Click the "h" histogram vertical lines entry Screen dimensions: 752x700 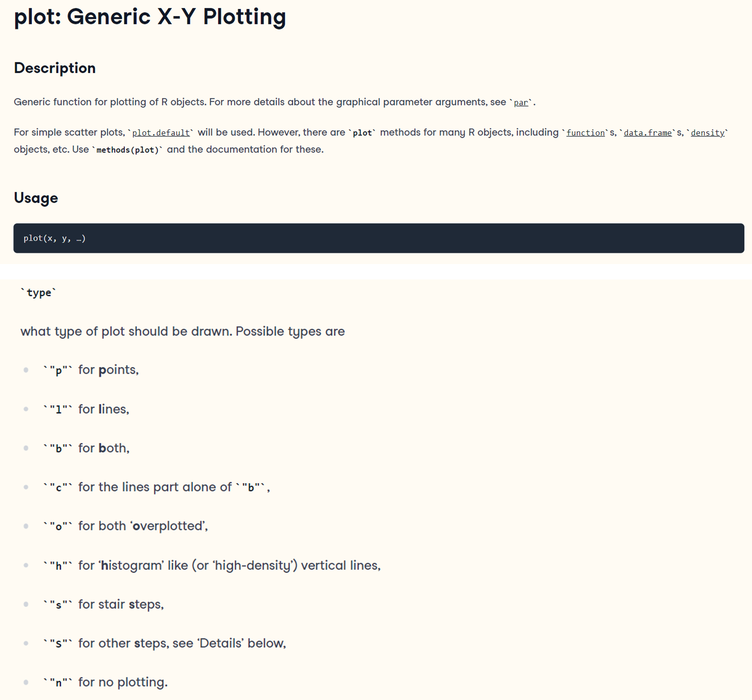click(x=212, y=565)
